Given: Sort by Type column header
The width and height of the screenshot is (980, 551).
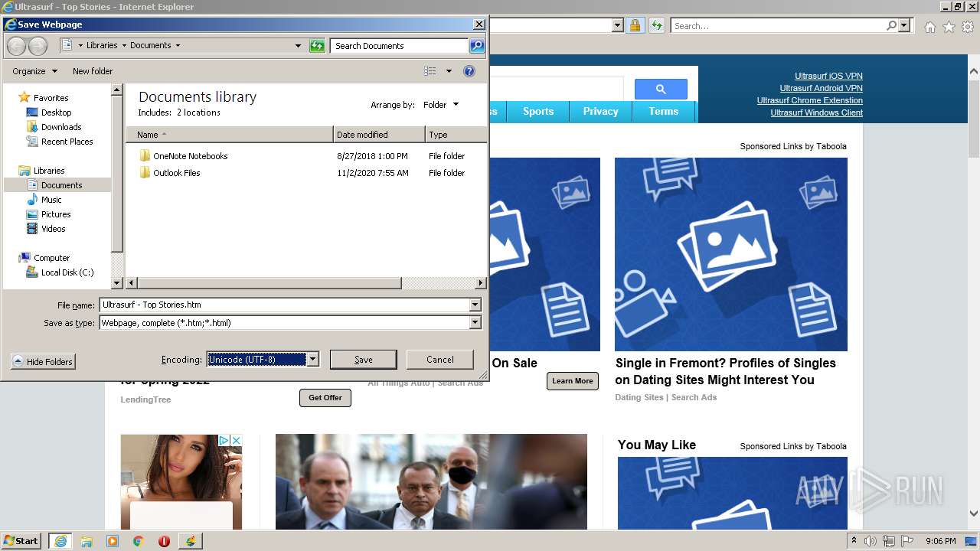Looking at the screenshot, I should coord(456,135).
